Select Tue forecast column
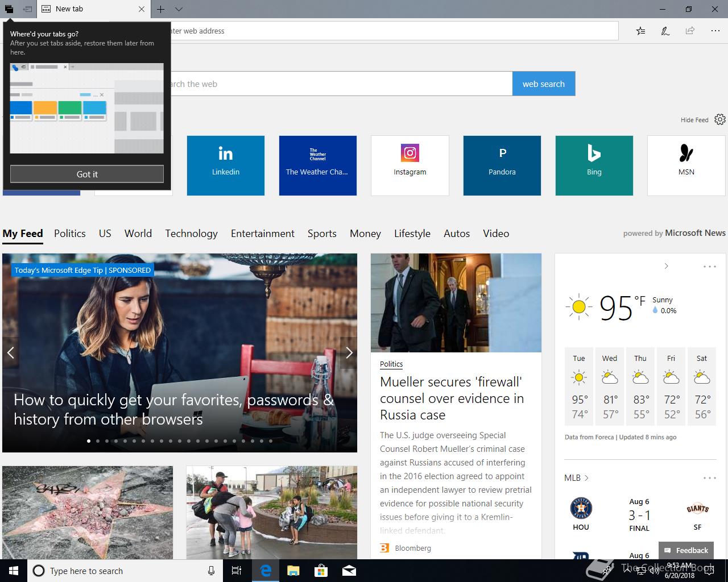The width and height of the screenshot is (728, 582). coord(579,386)
